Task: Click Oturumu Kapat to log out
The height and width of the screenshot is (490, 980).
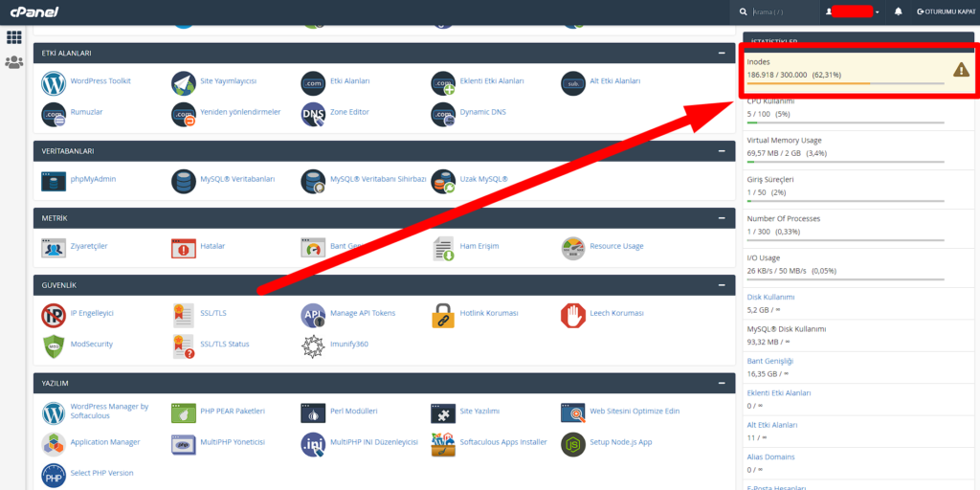Action: pos(946,11)
